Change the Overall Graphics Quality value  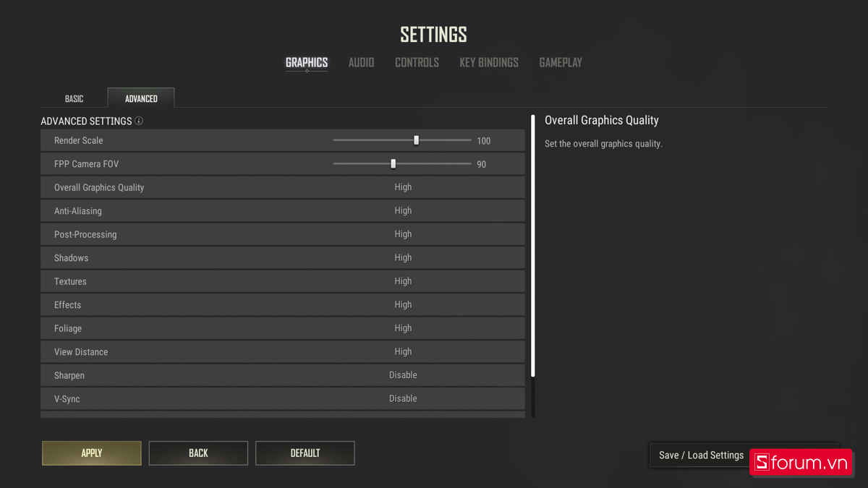(403, 187)
